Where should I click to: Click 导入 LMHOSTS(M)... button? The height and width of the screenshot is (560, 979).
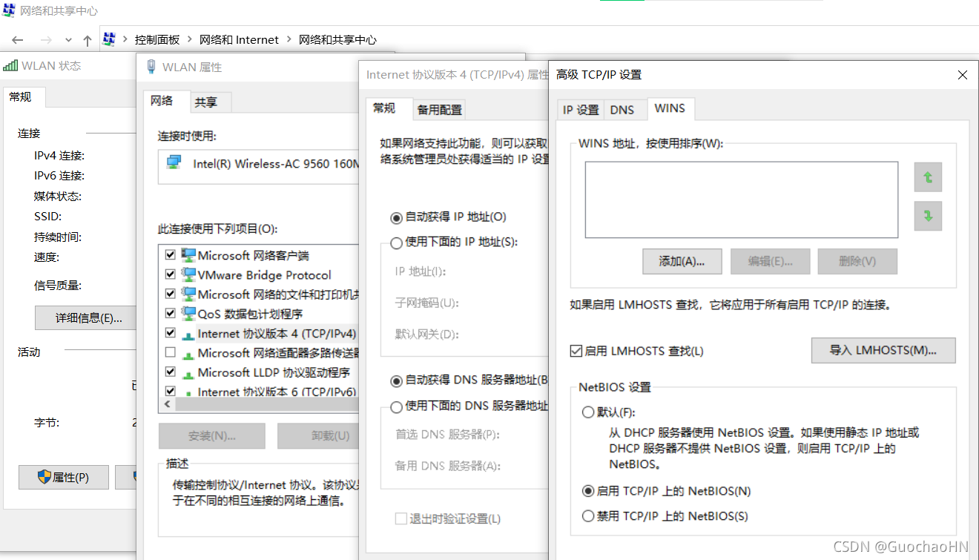click(883, 350)
